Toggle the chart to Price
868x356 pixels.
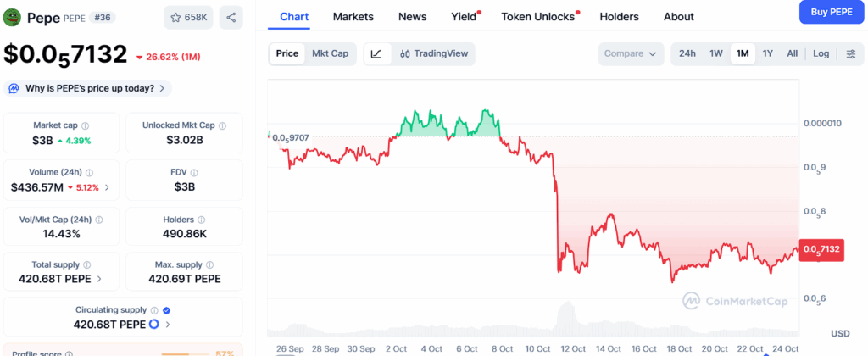[x=287, y=53]
